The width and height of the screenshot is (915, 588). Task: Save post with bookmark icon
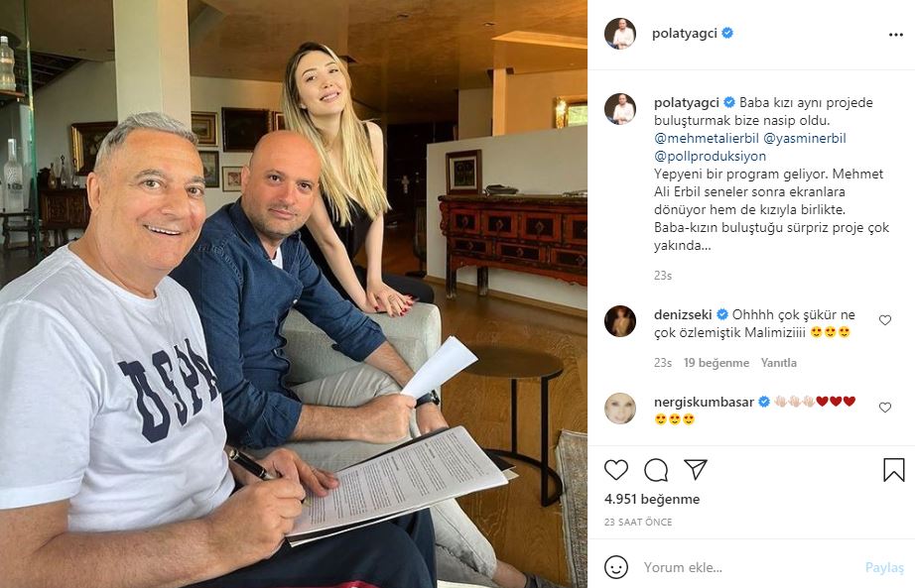click(893, 470)
